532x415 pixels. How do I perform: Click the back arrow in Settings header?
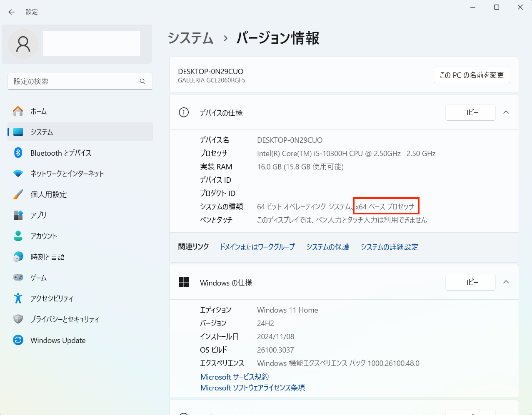tap(12, 12)
